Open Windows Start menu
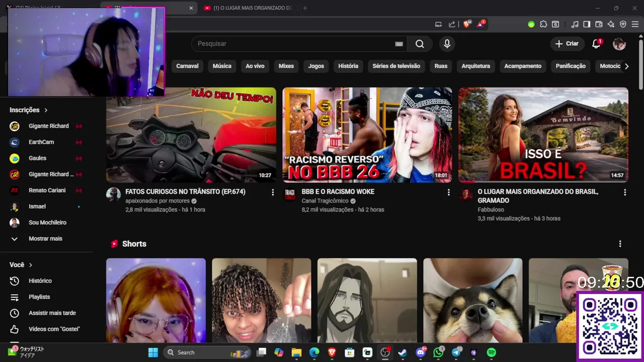Image resolution: width=644 pixels, height=362 pixels. 153,352
